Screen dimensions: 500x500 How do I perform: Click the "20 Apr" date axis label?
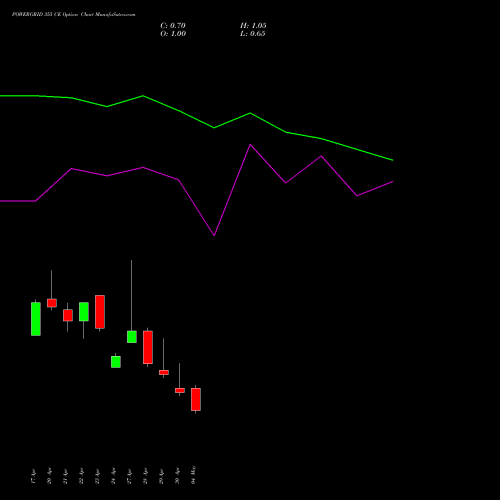point(49,477)
